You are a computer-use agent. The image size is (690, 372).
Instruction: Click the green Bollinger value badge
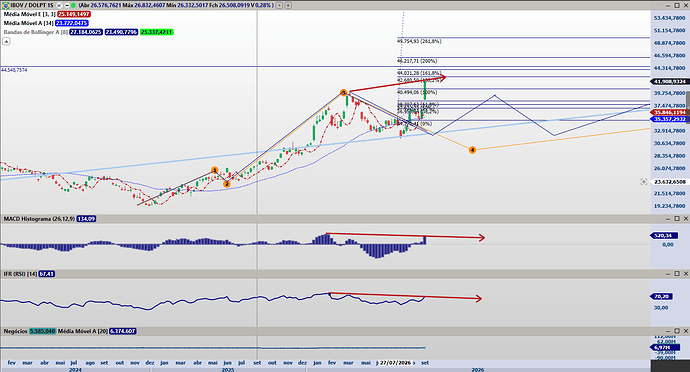click(x=157, y=32)
